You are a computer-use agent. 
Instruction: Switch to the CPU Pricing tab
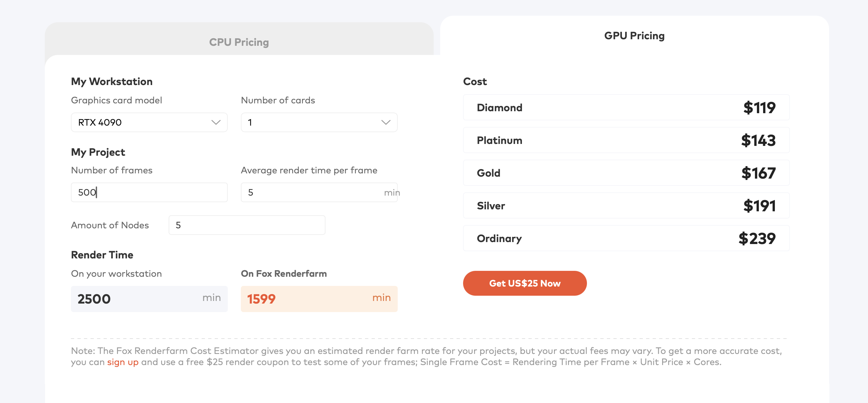239,42
